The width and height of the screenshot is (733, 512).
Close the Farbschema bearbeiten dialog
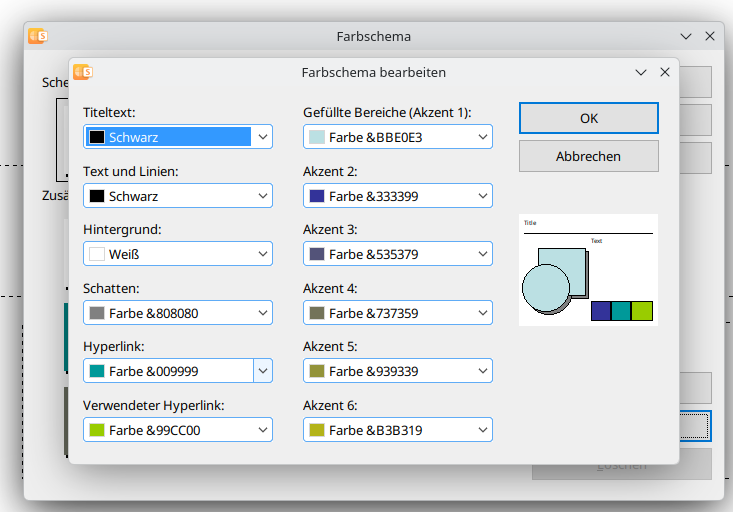[x=665, y=72]
